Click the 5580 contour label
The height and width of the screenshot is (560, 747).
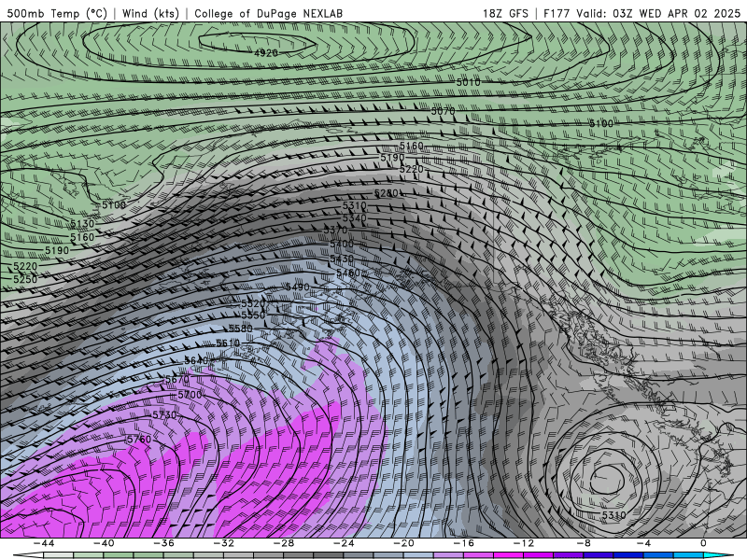point(241,329)
